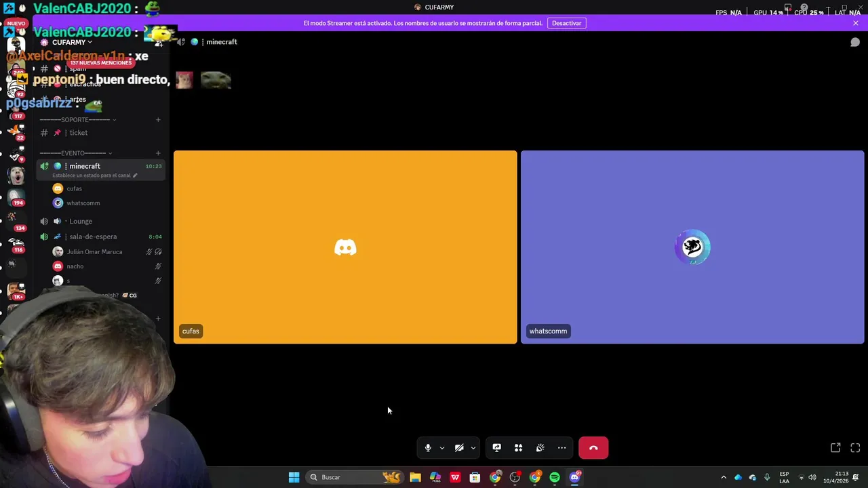This screenshot has width=868, height=488.
Task: Open user cufas in channel list
Action: (74, 188)
